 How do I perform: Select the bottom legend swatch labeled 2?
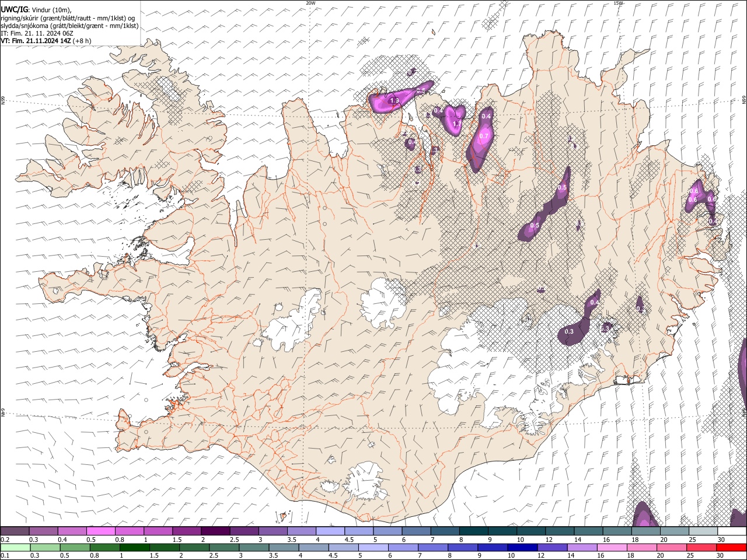tap(194, 547)
